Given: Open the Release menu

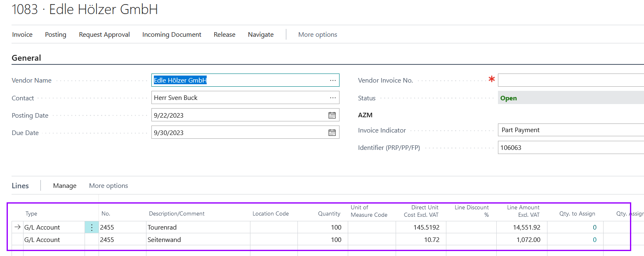Looking at the screenshot, I should [x=224, y=35].
